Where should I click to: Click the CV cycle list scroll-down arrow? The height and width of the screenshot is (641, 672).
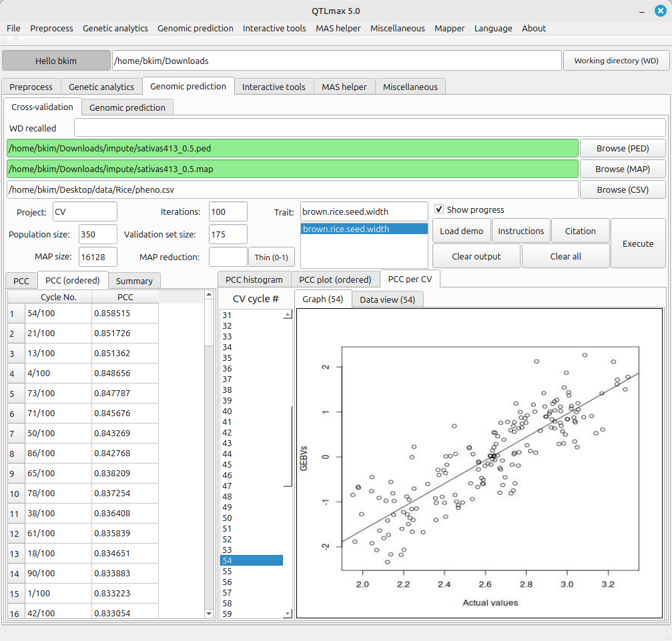pos(288,613)
